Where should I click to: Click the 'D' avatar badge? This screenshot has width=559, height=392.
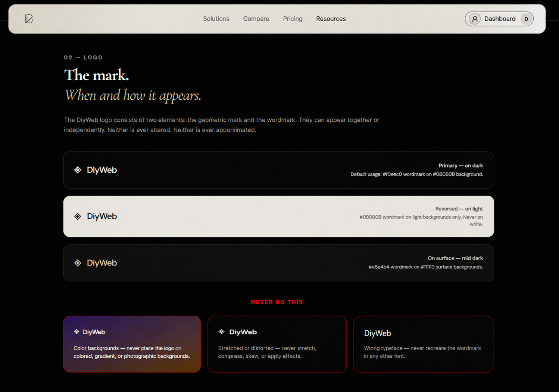(x=526, y=19)
